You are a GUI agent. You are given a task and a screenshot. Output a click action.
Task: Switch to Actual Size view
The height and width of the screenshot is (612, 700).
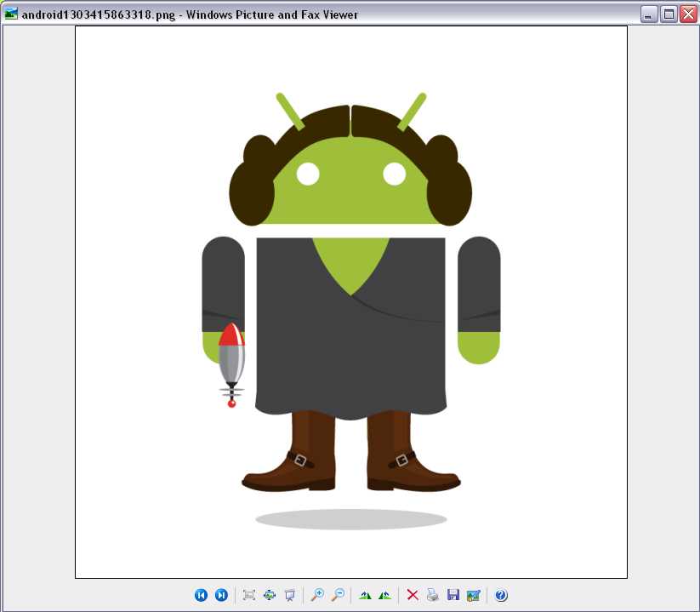[270, 595]
